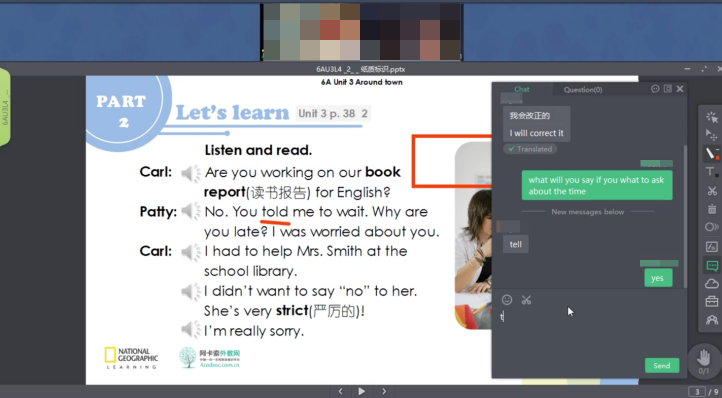722x398 pixels.
Task: Open the participants people icon
Action: [x=712, y=320]
